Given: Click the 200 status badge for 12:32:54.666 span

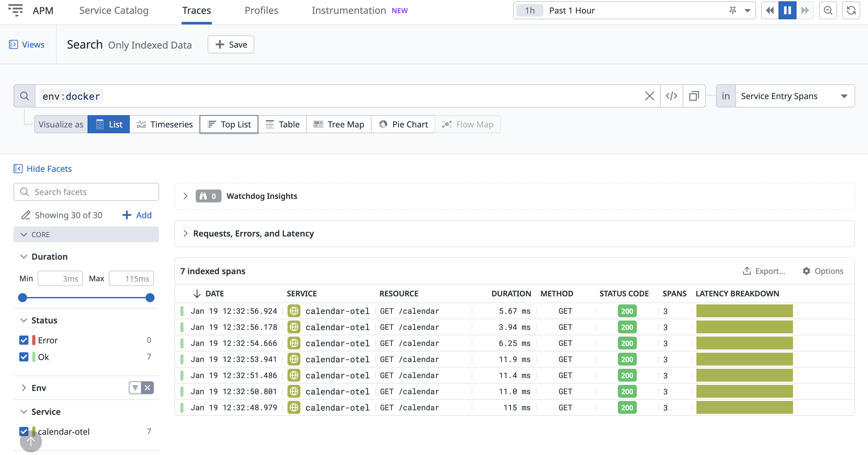Looking at the screenshot, I should tap(627, 343).
